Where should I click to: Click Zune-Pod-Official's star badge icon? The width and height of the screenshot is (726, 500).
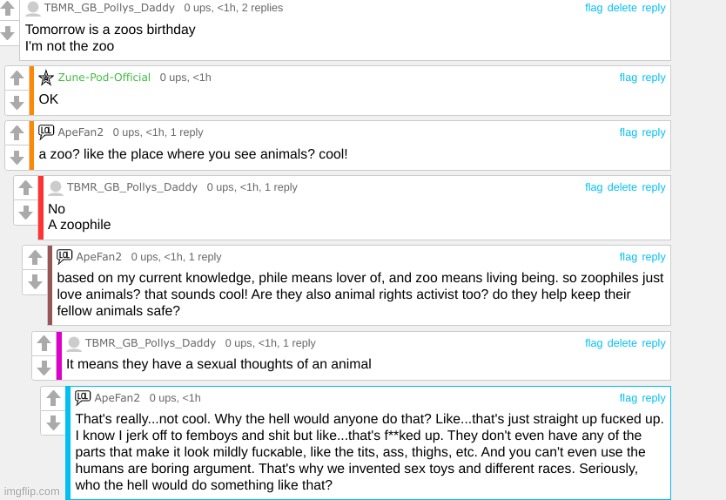tap(46, 77)
